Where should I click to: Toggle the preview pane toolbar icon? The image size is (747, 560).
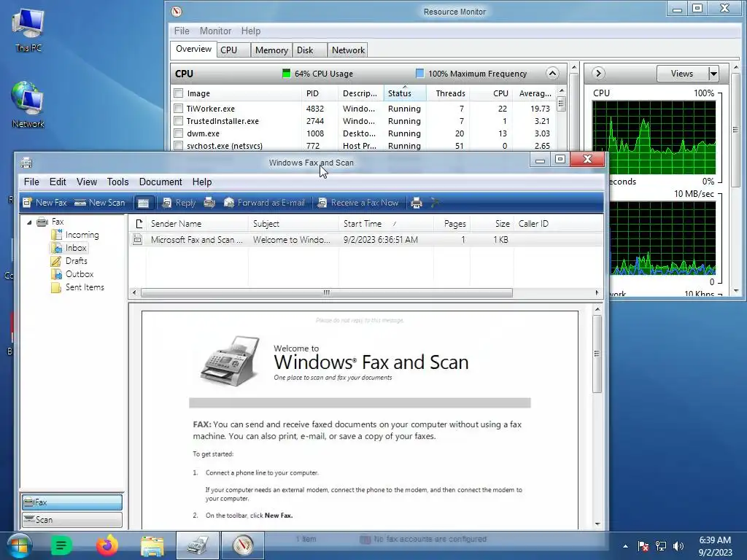pyautogui.click(x=143, y=203)
